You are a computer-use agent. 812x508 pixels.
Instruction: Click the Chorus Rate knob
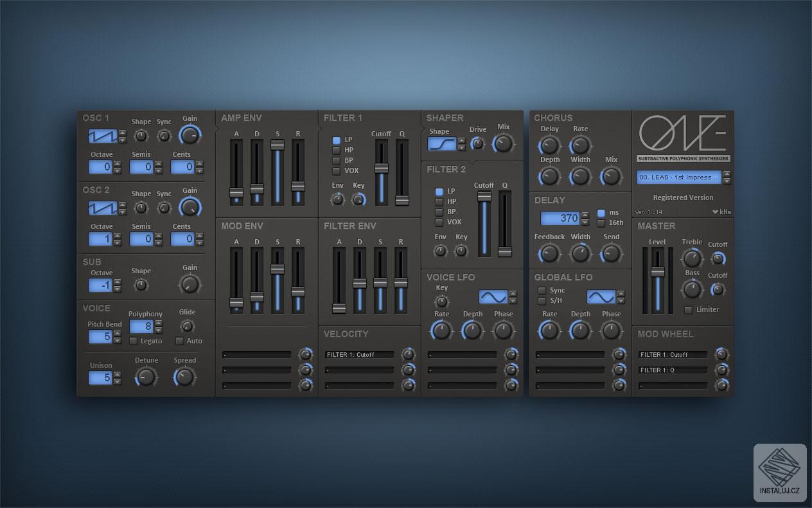click(581, 145)
